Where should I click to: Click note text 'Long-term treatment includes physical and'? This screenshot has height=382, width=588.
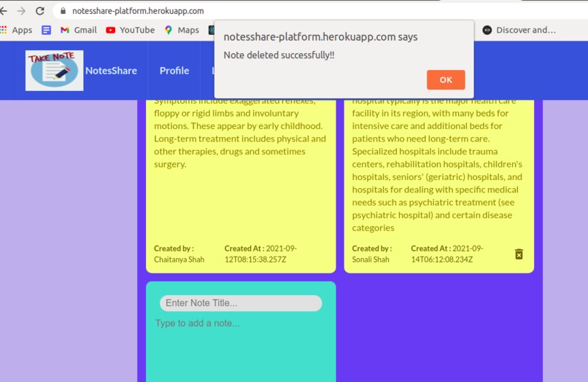[x=240, y=139]
